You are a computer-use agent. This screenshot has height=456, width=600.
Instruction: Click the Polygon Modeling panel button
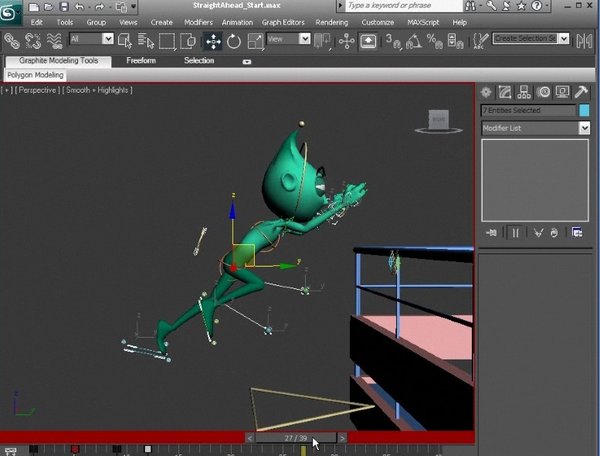point(36,75)
